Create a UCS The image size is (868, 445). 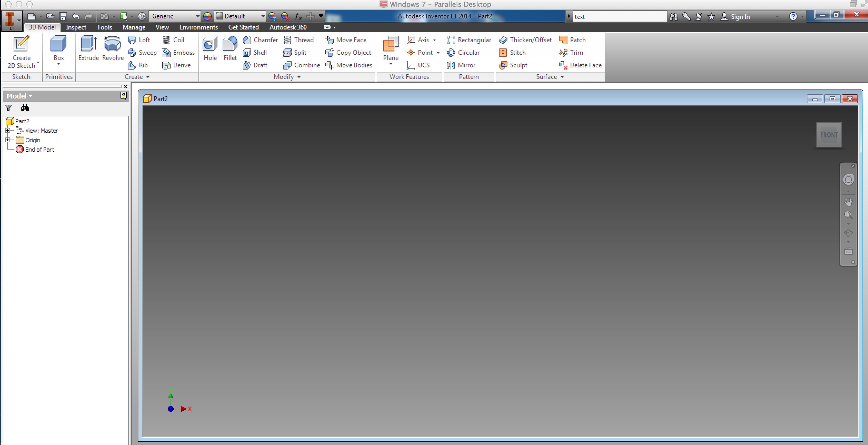(x=418, y=65)
